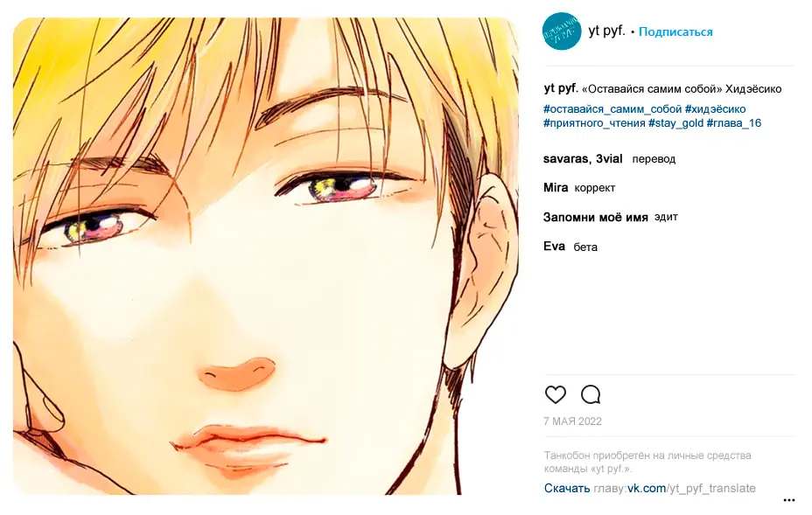Open hashtag #хидэёсико

click(715, 109)
